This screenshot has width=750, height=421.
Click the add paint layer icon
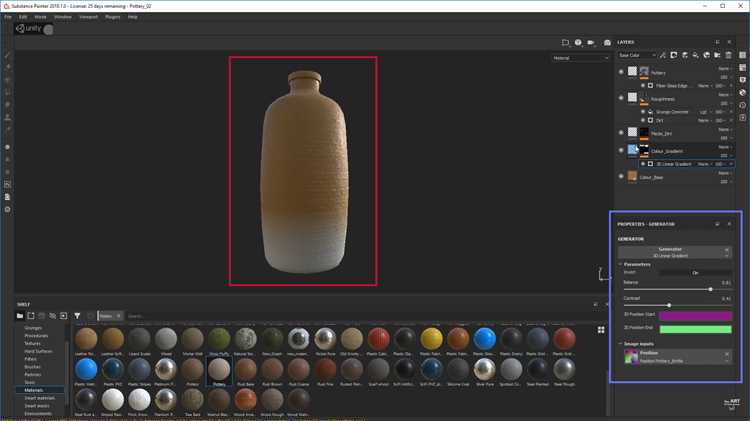click(x=684, y=55)
